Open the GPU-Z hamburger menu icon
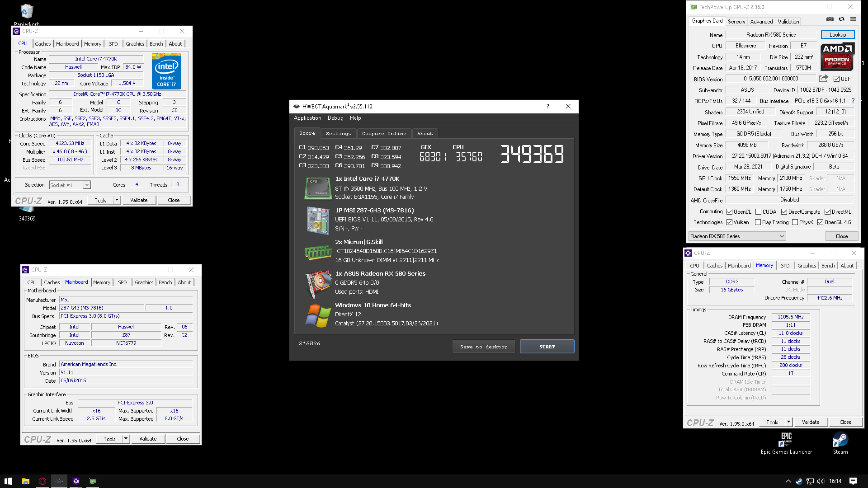The width and height of the screenshot is (868, 488). click(853, 19)
